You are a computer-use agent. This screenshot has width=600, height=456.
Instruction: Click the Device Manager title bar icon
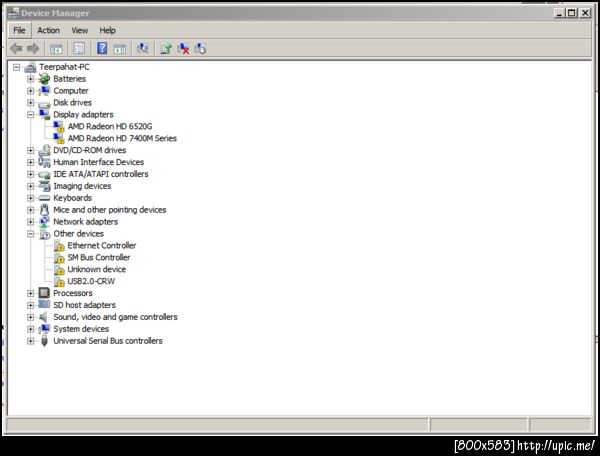13,13
